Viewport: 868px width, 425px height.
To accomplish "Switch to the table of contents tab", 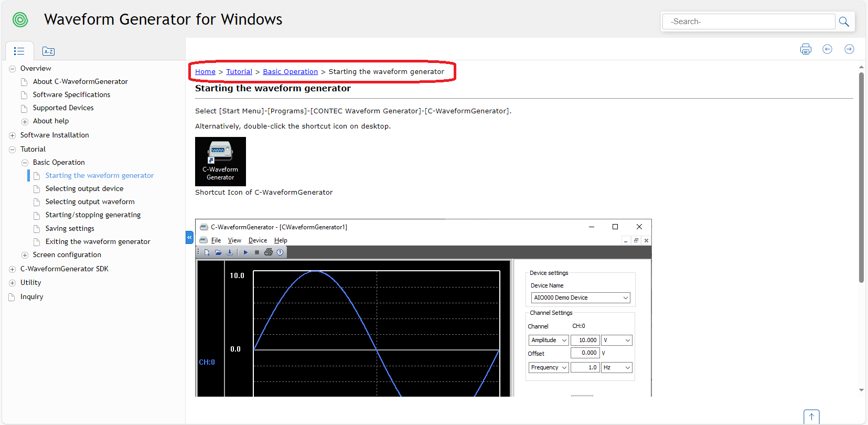I will click(x=19, y=51).
